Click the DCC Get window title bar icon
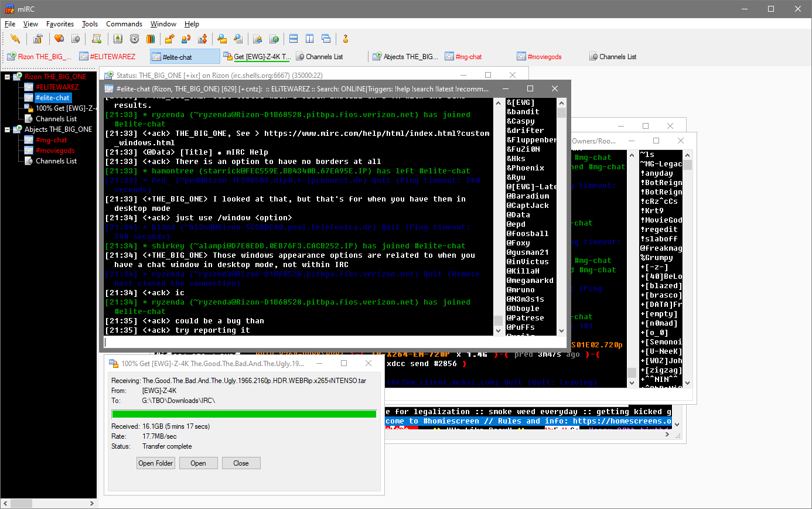The width and height of the screenshot is (812, 509). (x=114, y=364)
